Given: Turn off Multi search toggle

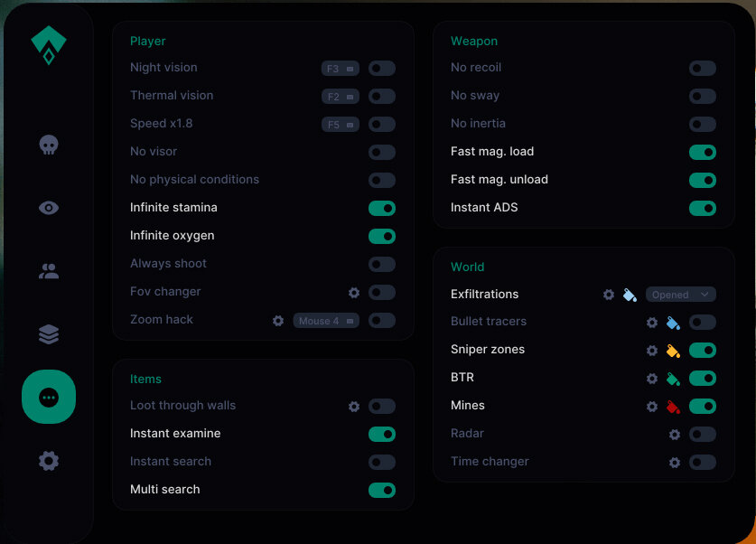Looking at the screenshot, I should [x=382, y=490].
